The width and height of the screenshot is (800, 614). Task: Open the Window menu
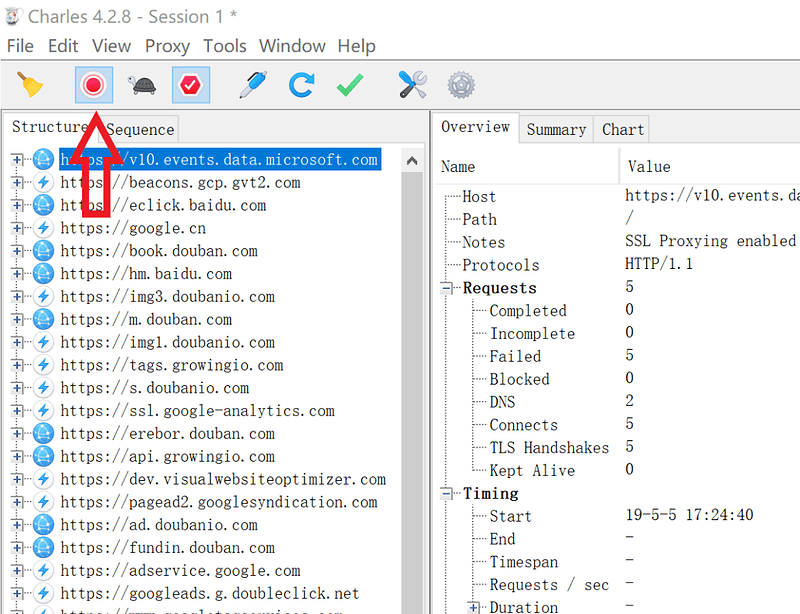pyautogui.click(x=292, y=46)
